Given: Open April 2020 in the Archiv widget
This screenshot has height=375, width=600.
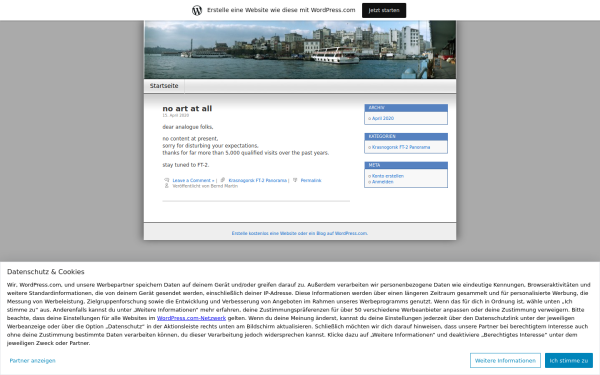Looking at the screenshot, I should point(383,118).
